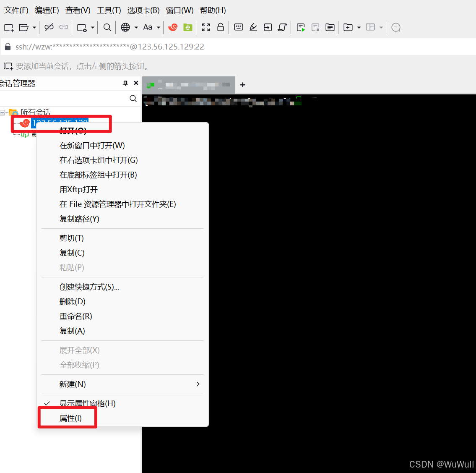
Task: Click the new tab group plus-box icon
Action: (348, 27)
